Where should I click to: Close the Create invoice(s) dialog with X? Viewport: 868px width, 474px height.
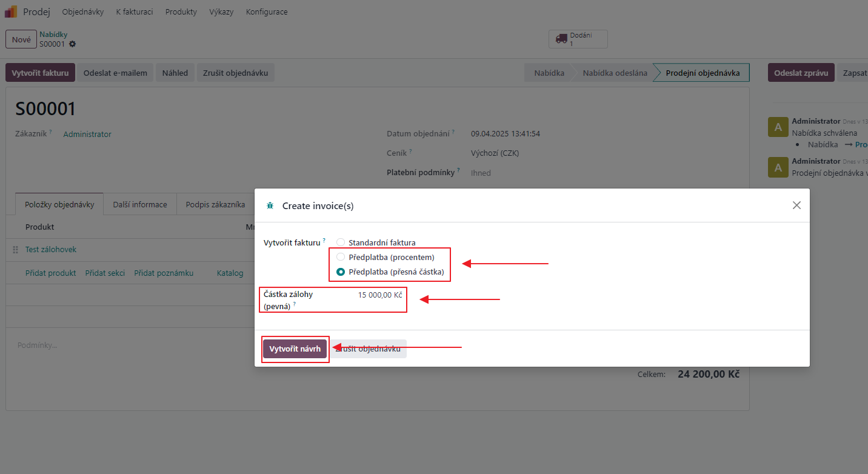click(796, 205)
